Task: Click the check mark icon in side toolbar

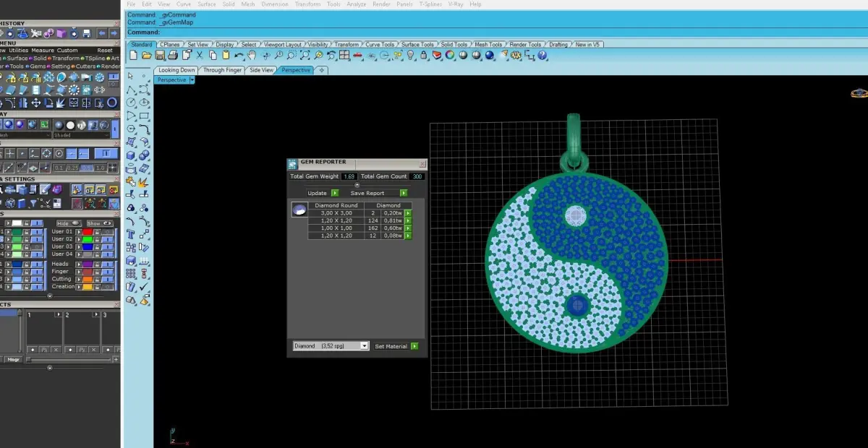Action: tap(144, 286)
